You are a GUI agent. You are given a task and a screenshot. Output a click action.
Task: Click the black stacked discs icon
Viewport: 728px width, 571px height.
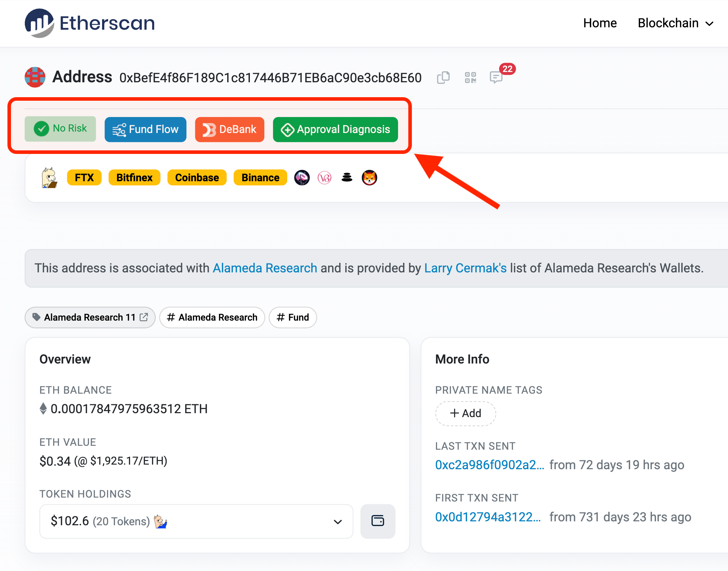[x=347, y=178]
